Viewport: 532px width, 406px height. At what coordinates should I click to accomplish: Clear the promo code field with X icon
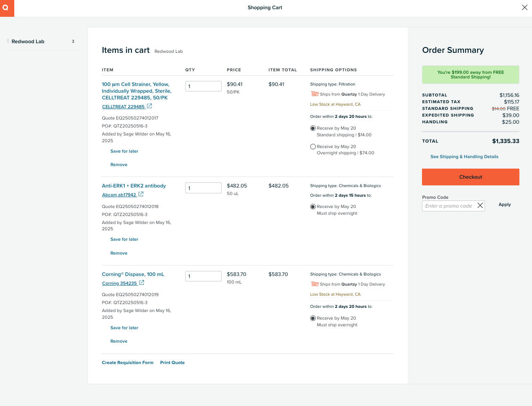pos(480,206)
